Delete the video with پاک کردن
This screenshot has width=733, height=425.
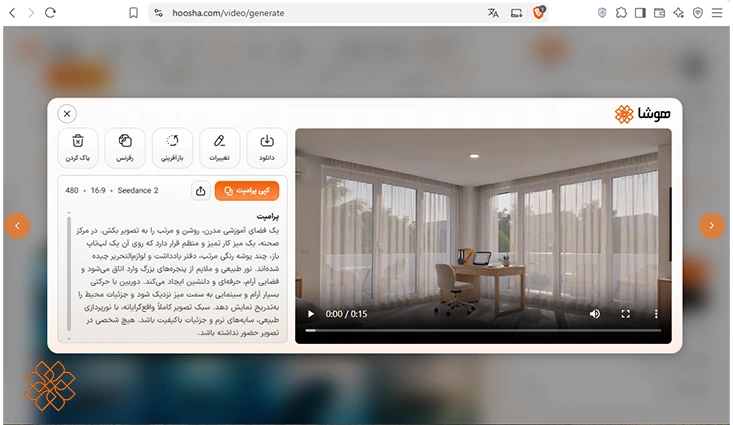click(x=78, y=148)
